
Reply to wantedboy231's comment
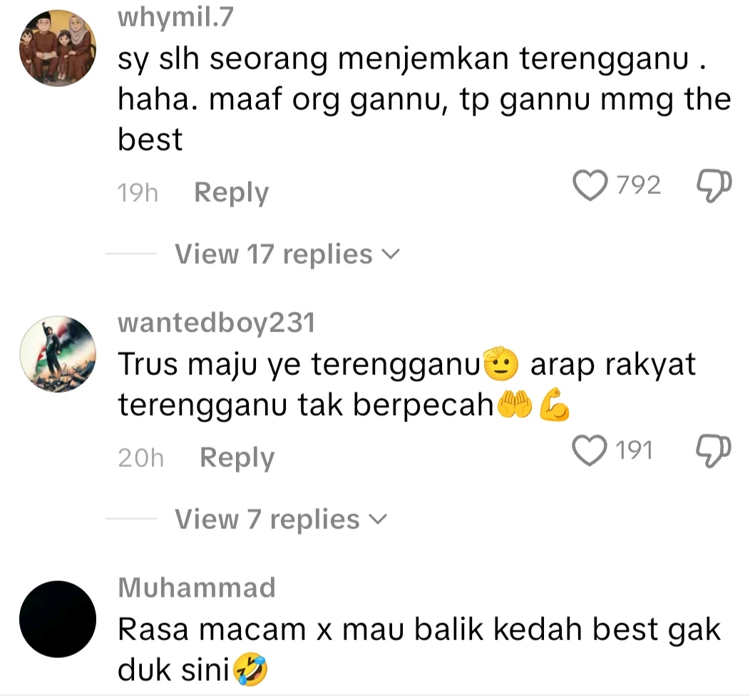pos(237,458)
